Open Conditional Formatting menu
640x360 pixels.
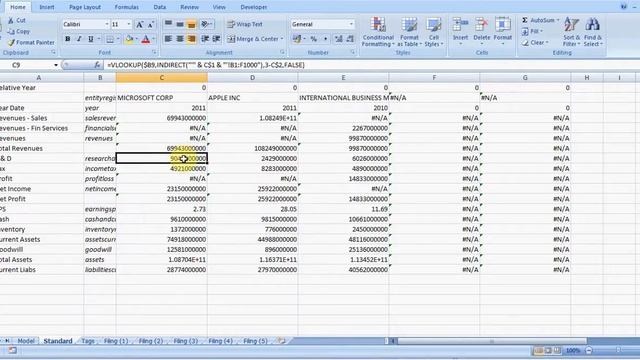(378, 32)
